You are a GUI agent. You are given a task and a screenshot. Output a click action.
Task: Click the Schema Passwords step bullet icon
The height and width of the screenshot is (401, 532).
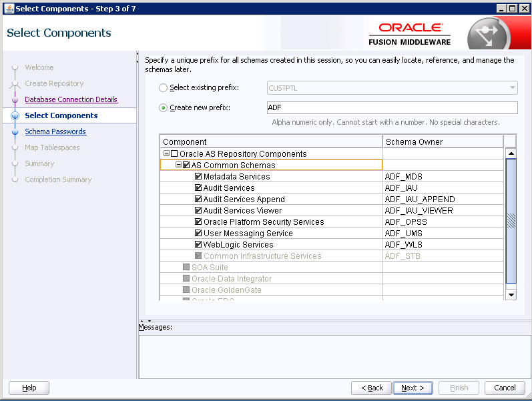click(15, 131)
